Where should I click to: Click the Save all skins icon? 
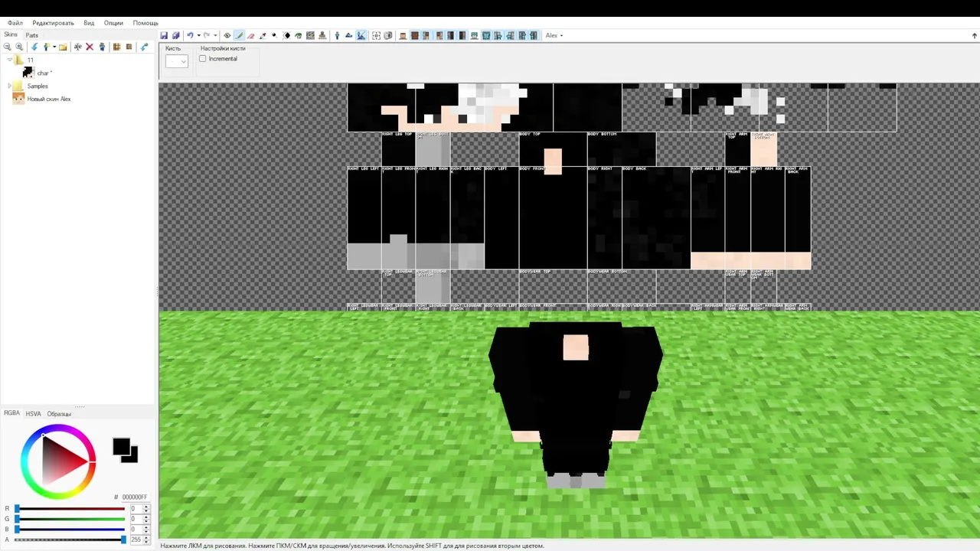tap(175, 35)
